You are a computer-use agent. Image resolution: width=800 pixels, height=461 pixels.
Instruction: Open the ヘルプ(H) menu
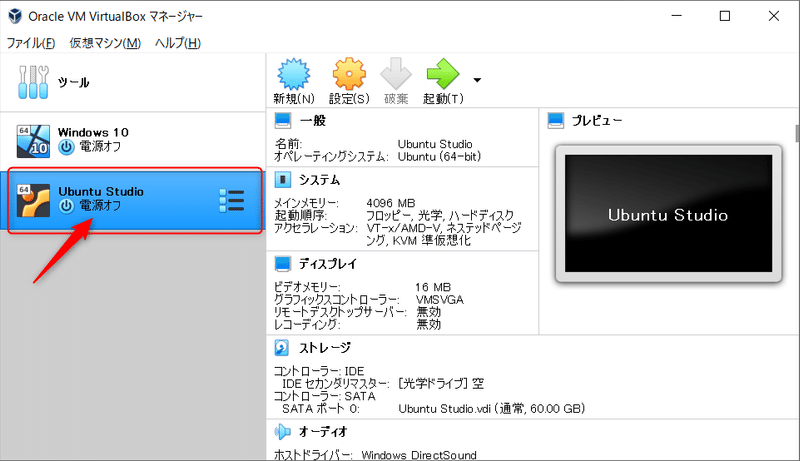(178, 43)
